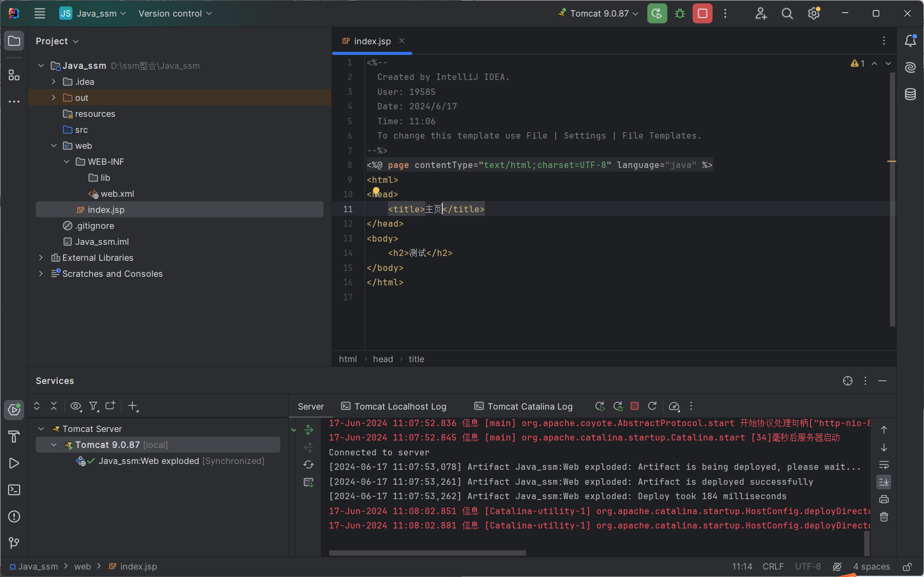Open the Tomcat 9.0.87 run configuration dropdown

[598, 13]
